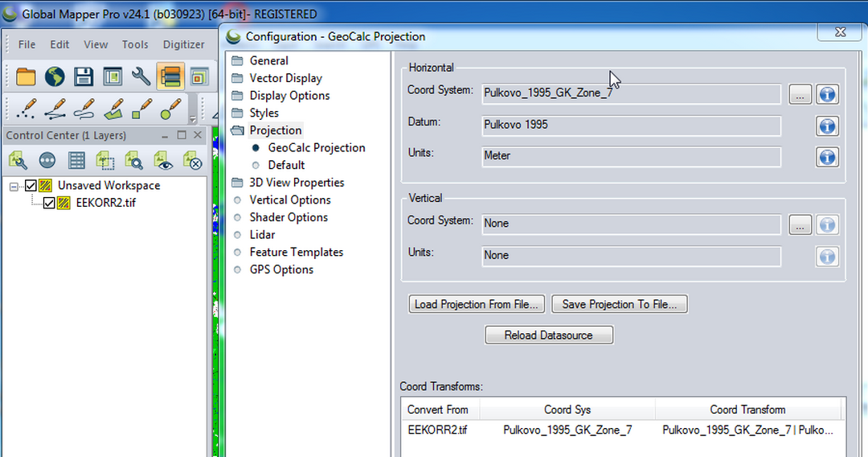Click the Convert From column header
The height and width of the screenshot is (457, 868).
[440, 410]
